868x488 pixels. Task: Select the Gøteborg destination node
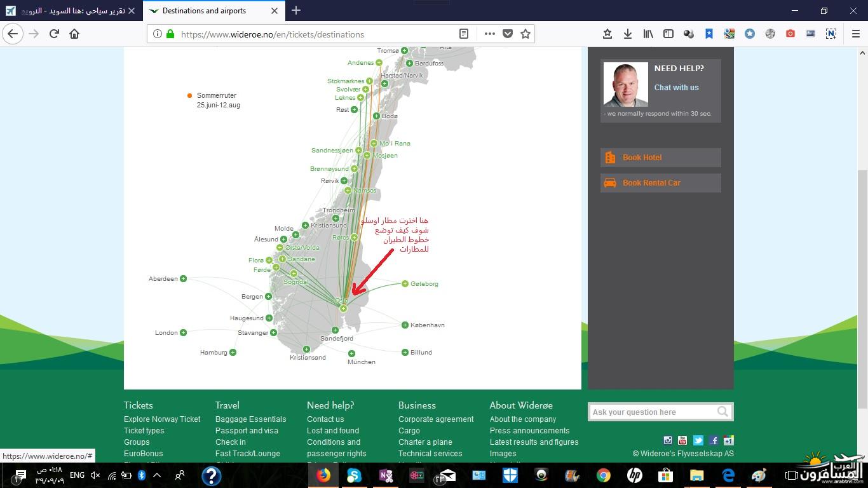tap(405, 284)
